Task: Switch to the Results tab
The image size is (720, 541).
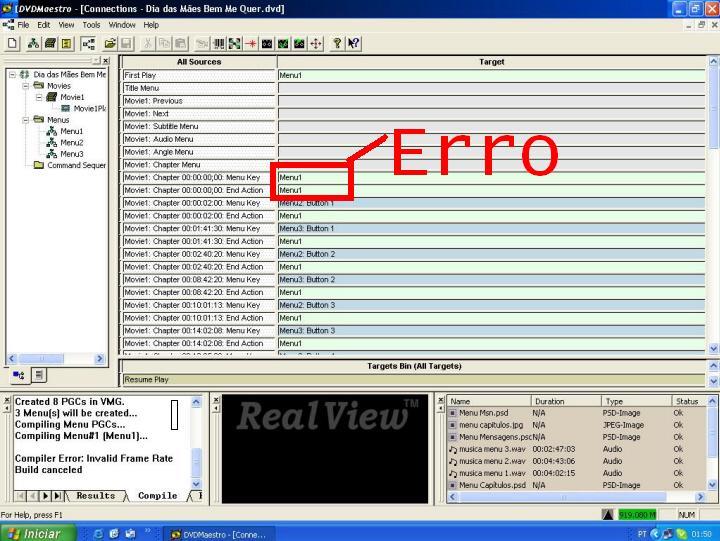Action: pyautogui.click(x=96, y=496)
